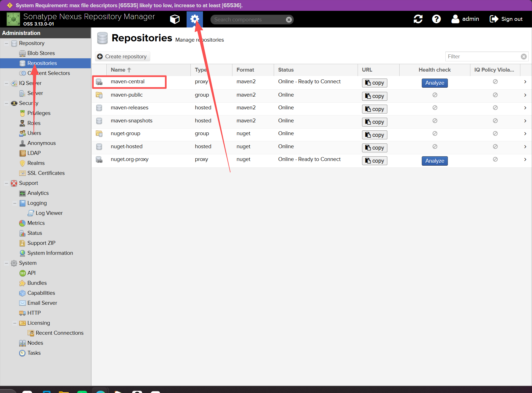Screen dimensions: 532x393
Task: Open Recent Connections in sidebar
Action: pos(59,333)
